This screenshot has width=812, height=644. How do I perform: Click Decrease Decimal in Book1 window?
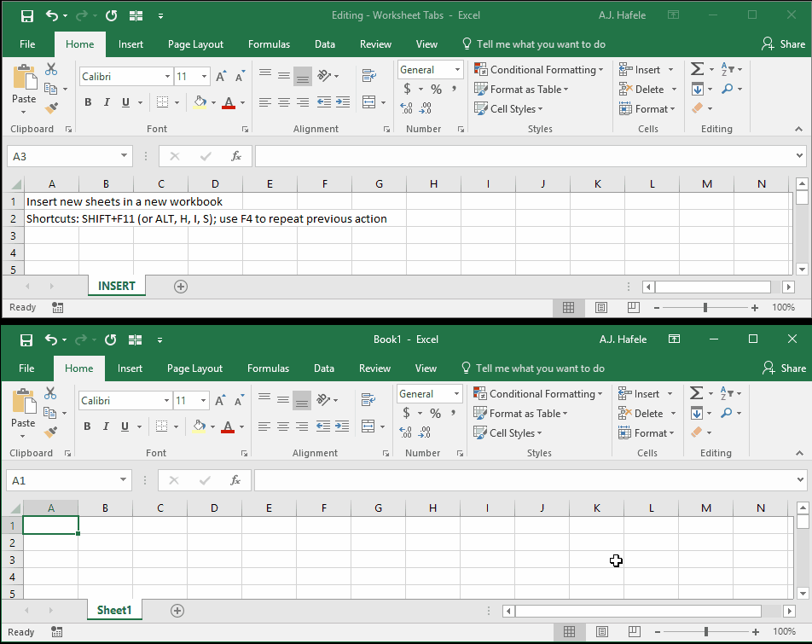click(425, 432)
